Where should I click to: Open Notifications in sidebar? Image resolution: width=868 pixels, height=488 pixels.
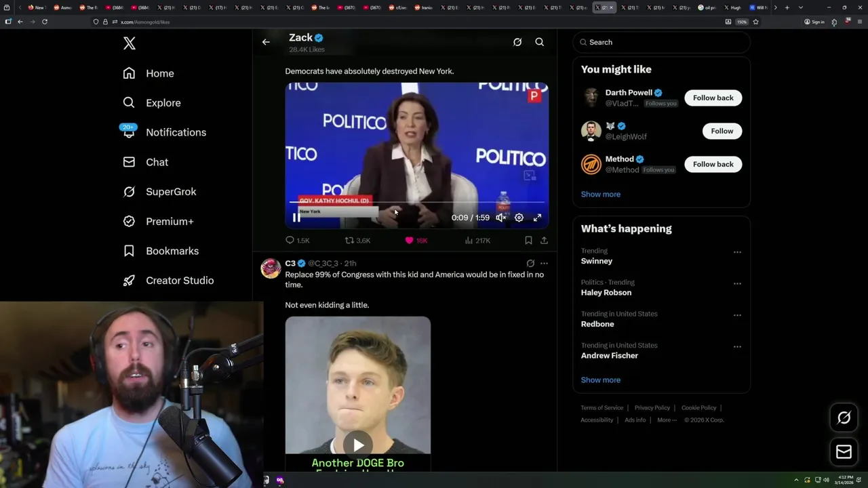point(164,132)
